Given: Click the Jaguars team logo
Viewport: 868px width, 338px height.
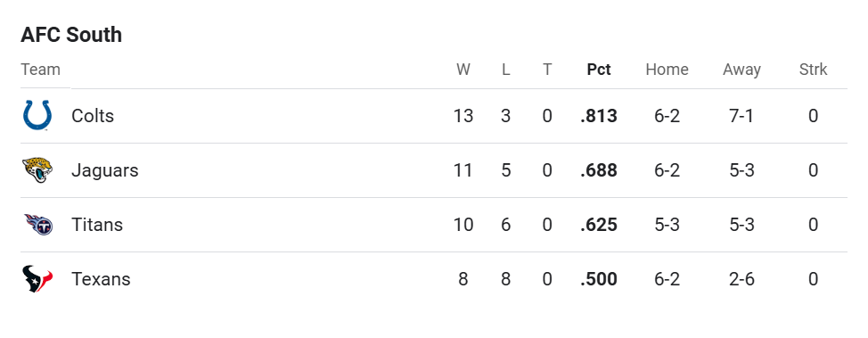Looking at the screenshot, I should pyautogui.click(x=37, y=170).
